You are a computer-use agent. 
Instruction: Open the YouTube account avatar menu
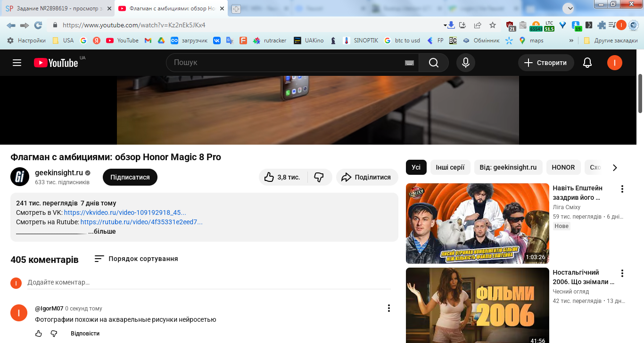615,63
